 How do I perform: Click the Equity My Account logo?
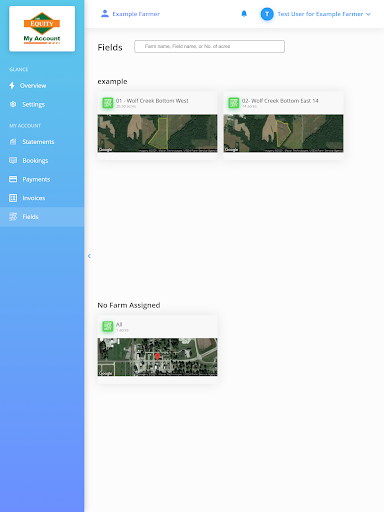[42, 29]
